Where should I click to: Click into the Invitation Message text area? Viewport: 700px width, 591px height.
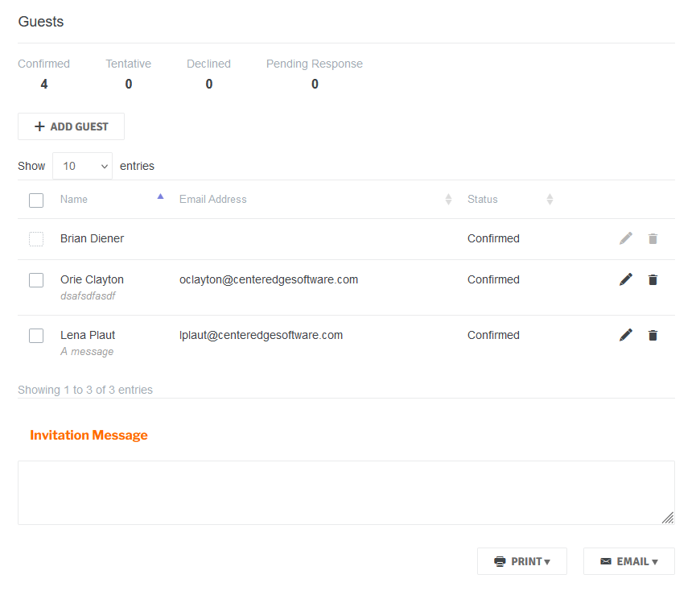[346, 493]
